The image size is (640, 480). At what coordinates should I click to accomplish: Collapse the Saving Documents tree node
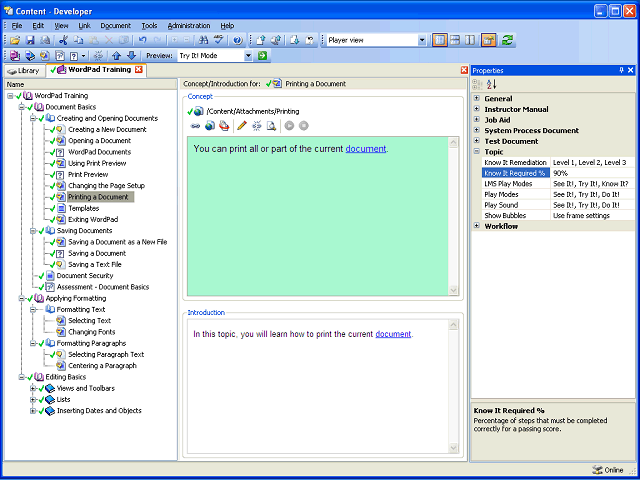pos(33,231)
